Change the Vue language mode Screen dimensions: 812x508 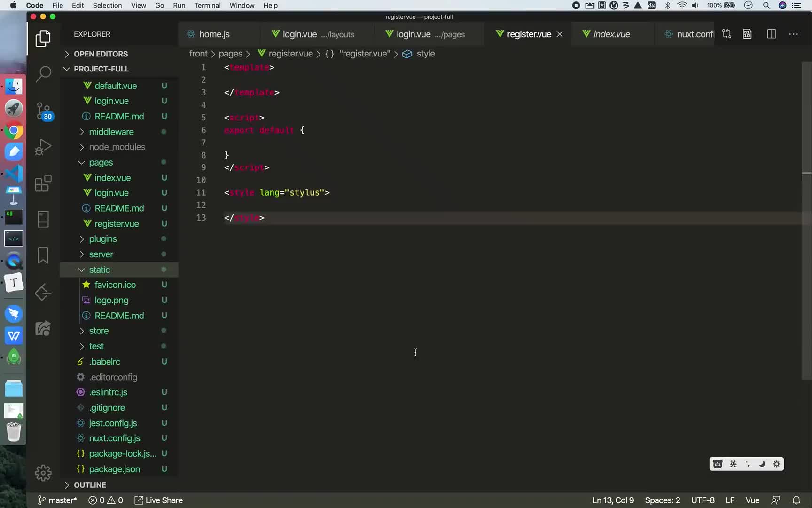[752, 500]
